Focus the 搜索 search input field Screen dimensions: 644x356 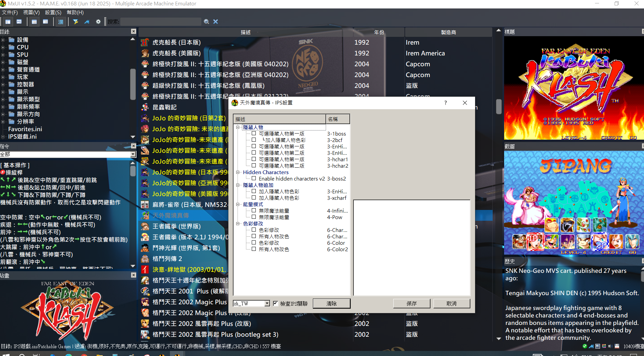pos(160,22)
